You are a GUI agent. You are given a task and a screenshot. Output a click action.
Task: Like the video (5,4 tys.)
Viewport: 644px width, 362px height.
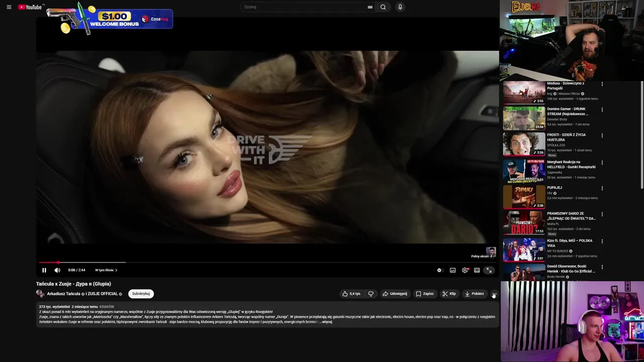[x=352, y=294]
